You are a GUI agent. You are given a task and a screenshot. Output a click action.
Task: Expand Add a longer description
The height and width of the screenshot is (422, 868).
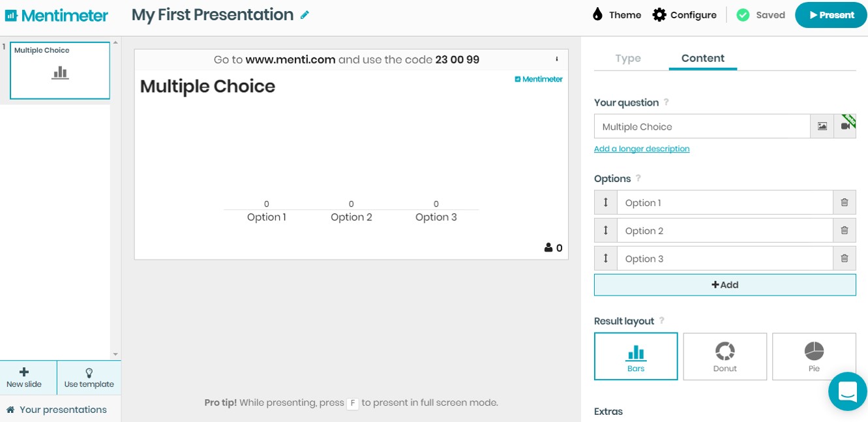(x=642, y=149)
